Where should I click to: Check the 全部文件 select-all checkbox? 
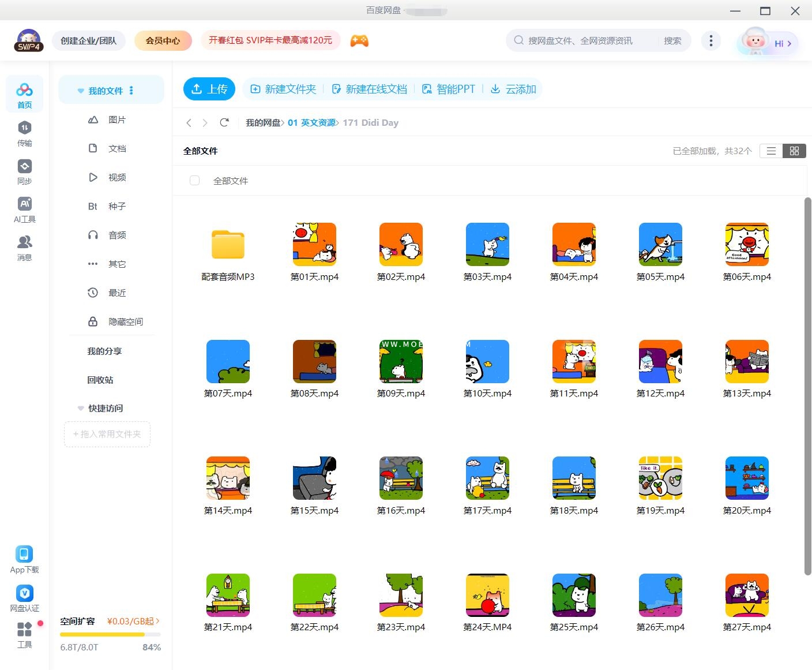click(x=194, y=180)
